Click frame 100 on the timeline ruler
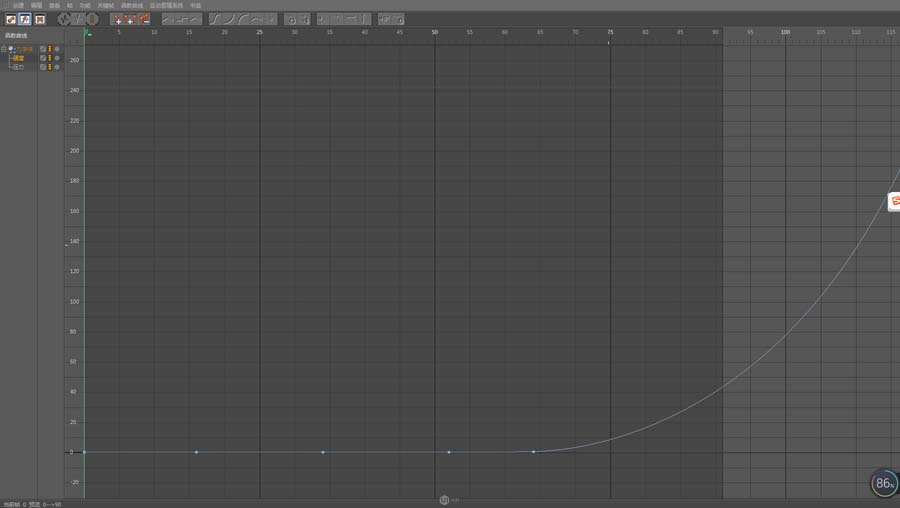The image size is (900, 508). click(x=785, y=32)
